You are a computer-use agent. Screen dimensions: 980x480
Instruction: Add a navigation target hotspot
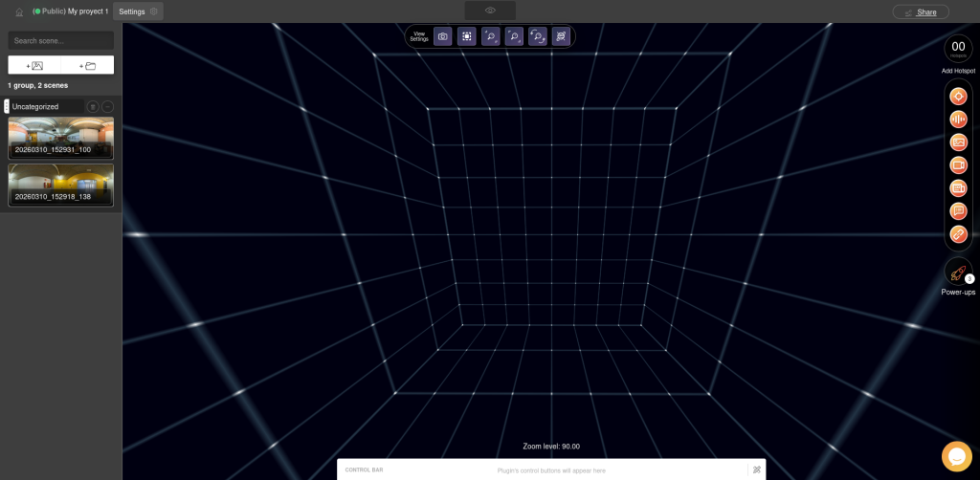click(958, 97)
